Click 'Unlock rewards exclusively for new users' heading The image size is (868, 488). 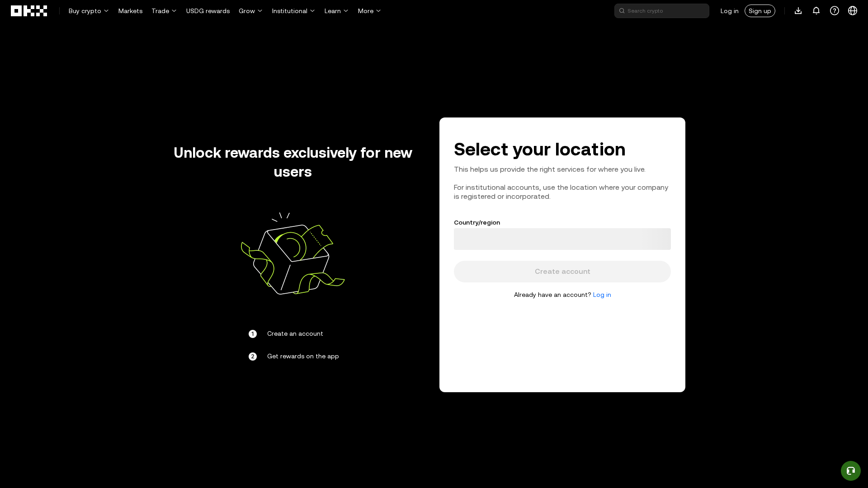click(x=292, y=162)
